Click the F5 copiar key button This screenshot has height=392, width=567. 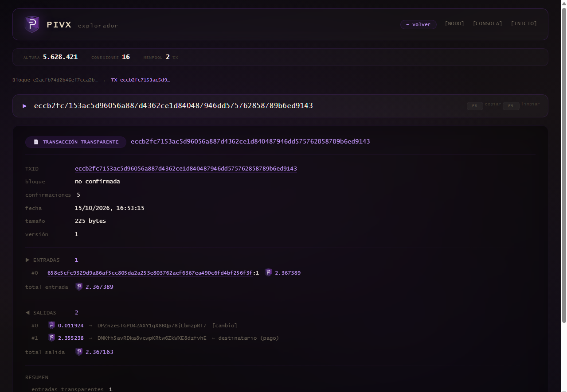(x=475, y=106)
